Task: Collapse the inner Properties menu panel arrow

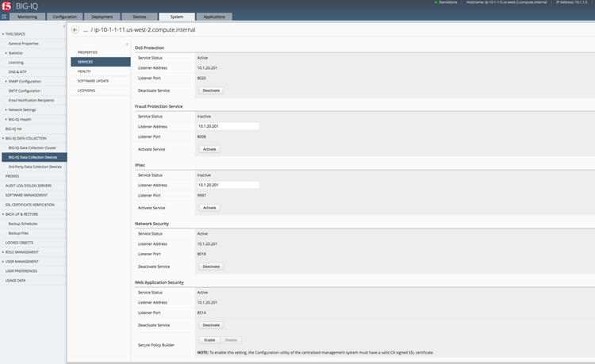Action: click(127, 44)
